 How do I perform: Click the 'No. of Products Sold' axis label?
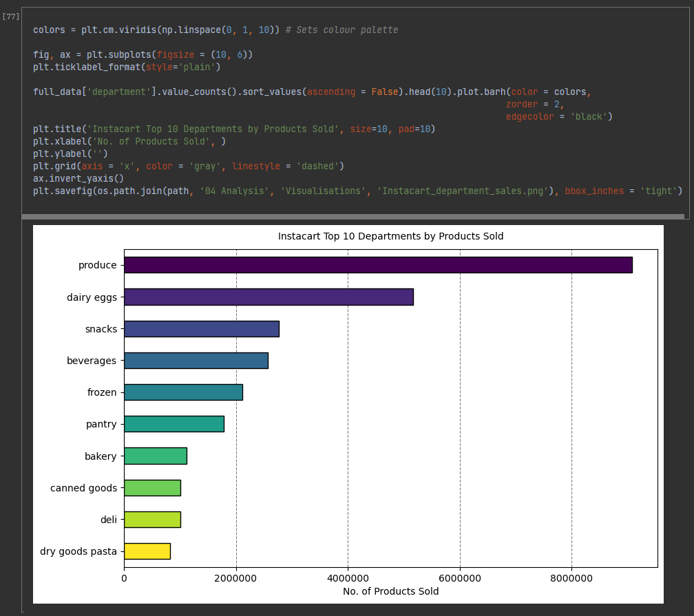coord(391,592)
